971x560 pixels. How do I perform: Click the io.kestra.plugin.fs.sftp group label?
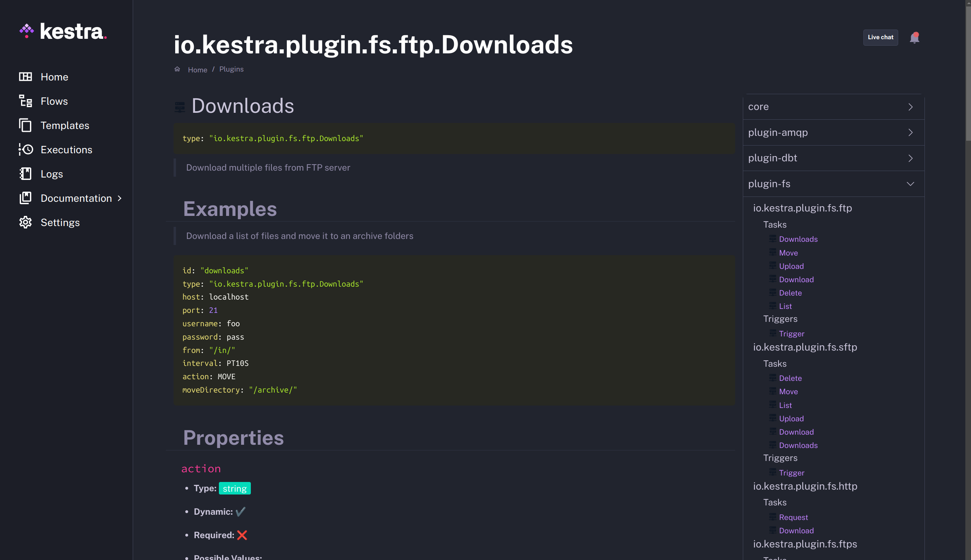click(805, 347)
